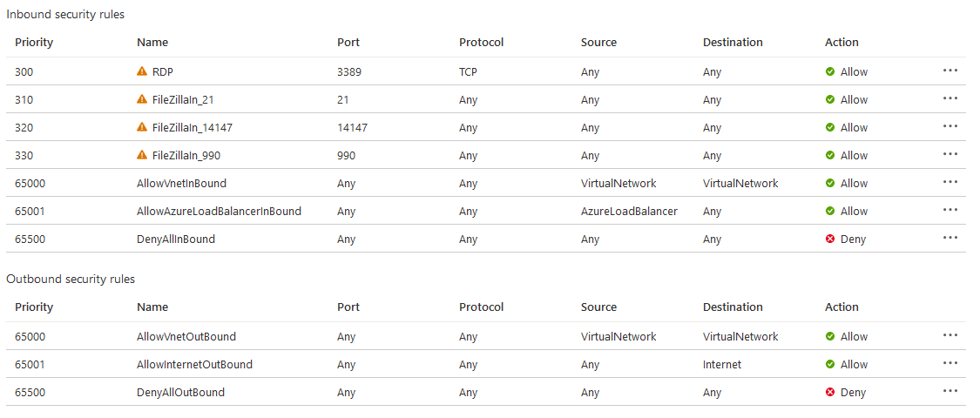Select the row with priority 65001 inbound

coord(485,212)
